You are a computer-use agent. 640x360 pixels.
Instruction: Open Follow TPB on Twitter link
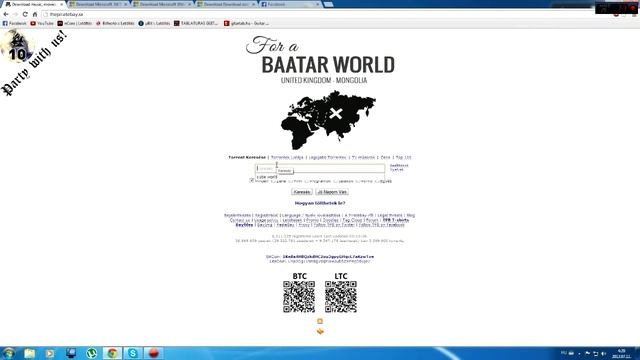click(x=334, y=225)
